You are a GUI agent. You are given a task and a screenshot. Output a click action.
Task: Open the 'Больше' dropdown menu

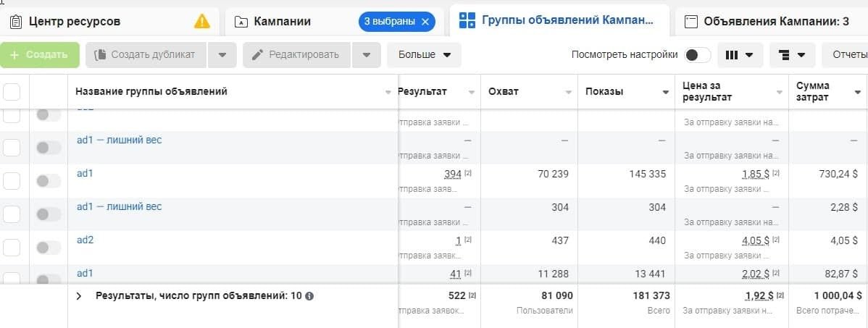tap(425, 54)
